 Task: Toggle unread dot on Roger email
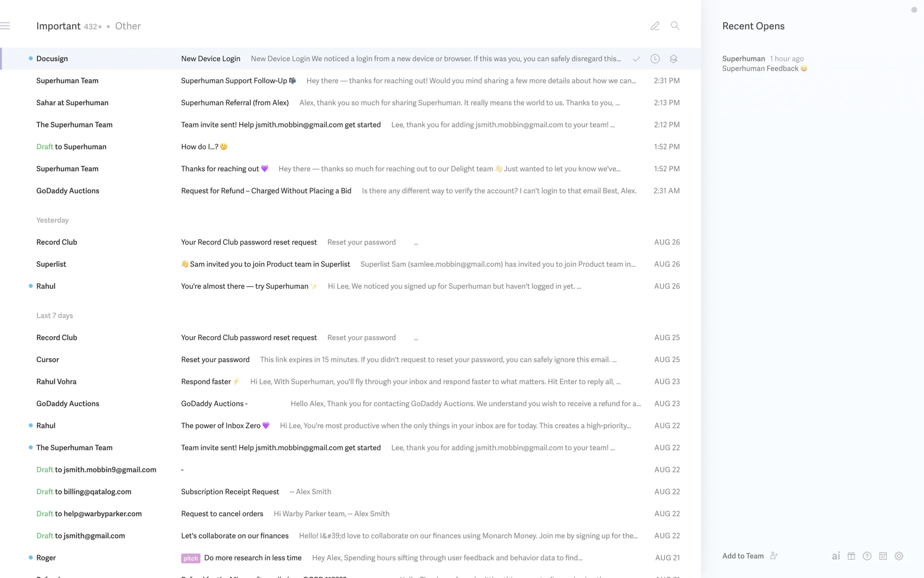[31, 558]
